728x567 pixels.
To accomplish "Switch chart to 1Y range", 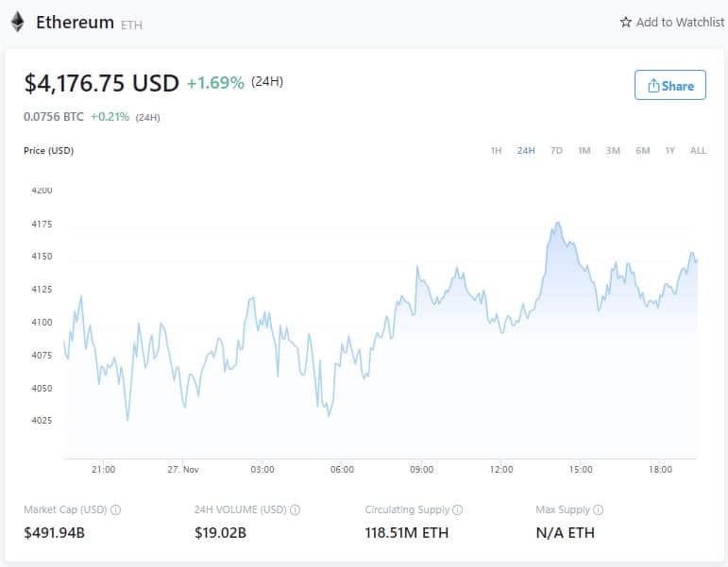I will [x=670, y=150].
